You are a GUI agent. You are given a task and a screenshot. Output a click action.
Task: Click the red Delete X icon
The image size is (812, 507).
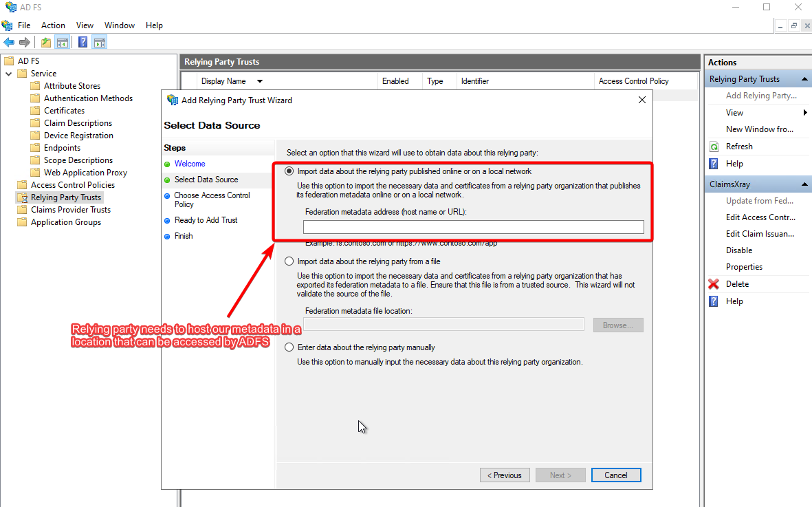(x=714, y=284)
